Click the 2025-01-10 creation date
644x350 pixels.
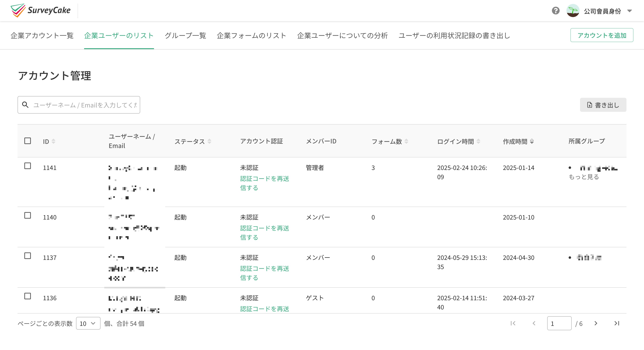[x=518, y=217]
